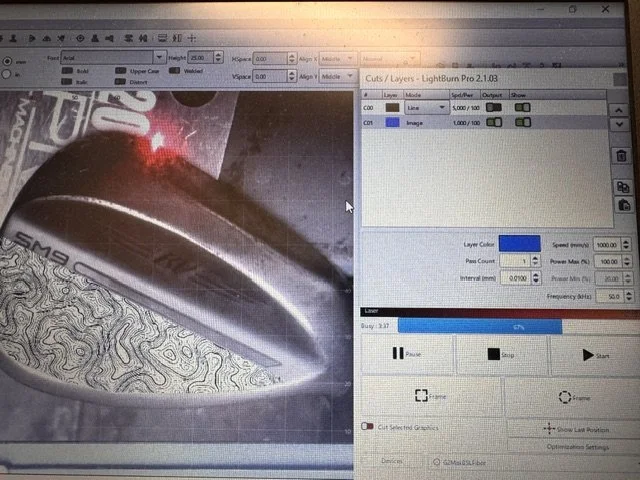The width and height of the screenshot is (640, 480).
Task: Open the Line mode dropdown for C00
Action: pyautogui.click(x=427, y=108)
